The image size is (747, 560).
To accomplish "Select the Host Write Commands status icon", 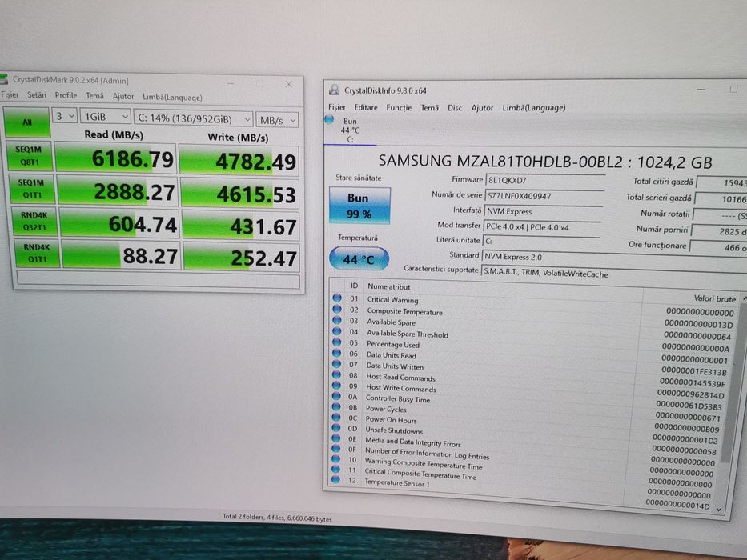I will click(336, 385).
